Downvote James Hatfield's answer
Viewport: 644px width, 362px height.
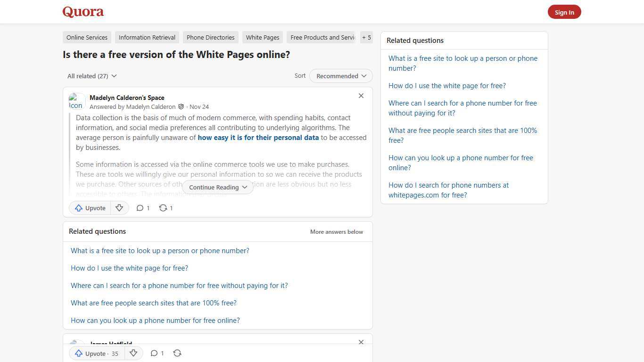coord(133,353)
